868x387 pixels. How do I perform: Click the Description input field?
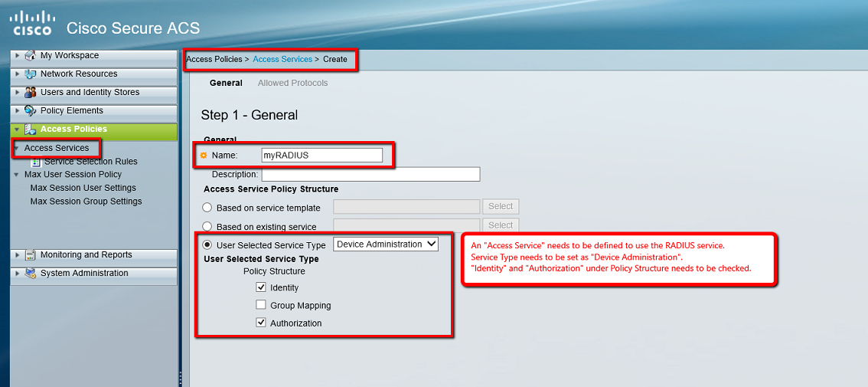pyautogui.click(x=370, y=174)
